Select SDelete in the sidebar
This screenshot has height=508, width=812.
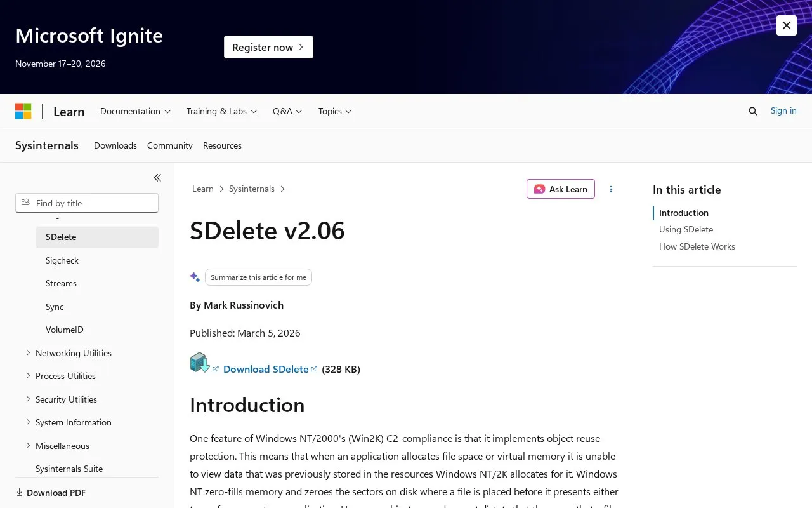pos(97,237)
